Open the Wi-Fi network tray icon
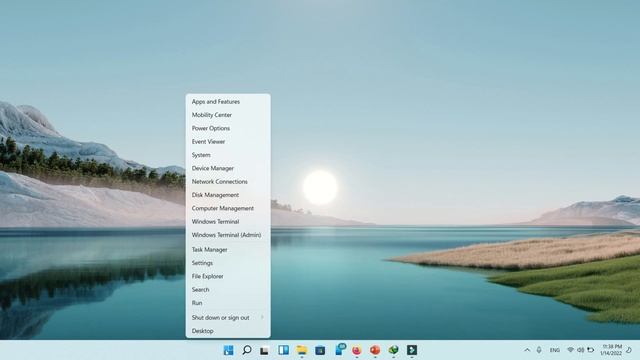Screen dimensions: 640x360 [570, 350]
